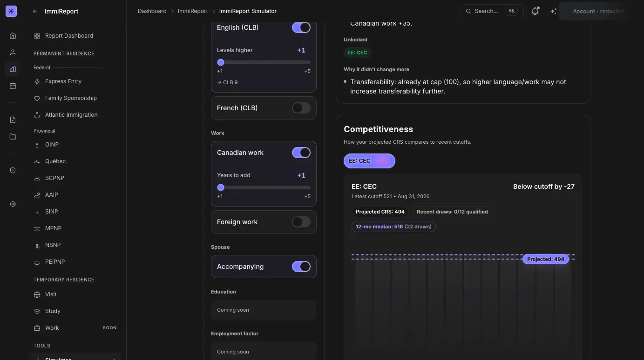Open the calendar icon in left rail
The height and width of the screenshot is (360, 644).
click(x=13, y=86)
